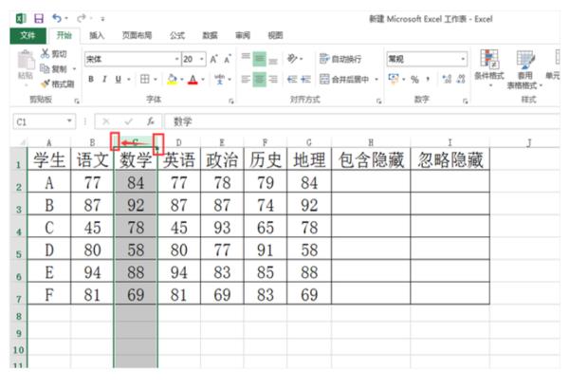Open the 公式 (Formulas) tab
Image resolution: width=588 pixels, height=389 pixels.
coord(176,35)
